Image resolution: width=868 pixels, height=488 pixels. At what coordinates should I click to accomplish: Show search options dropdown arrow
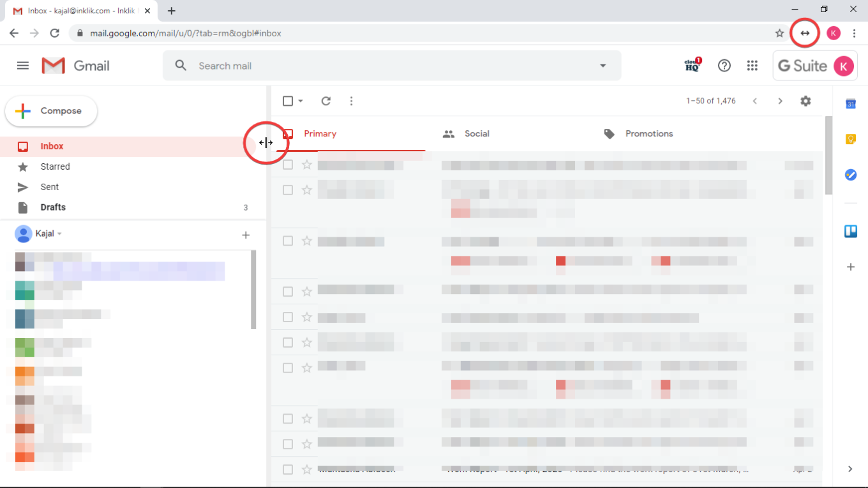602,66
